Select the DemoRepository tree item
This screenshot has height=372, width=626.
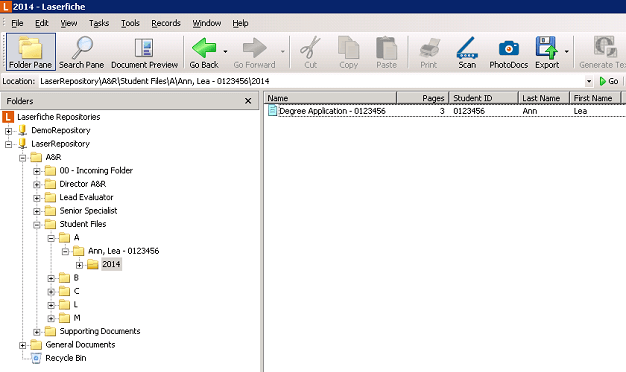pos(61,130)
